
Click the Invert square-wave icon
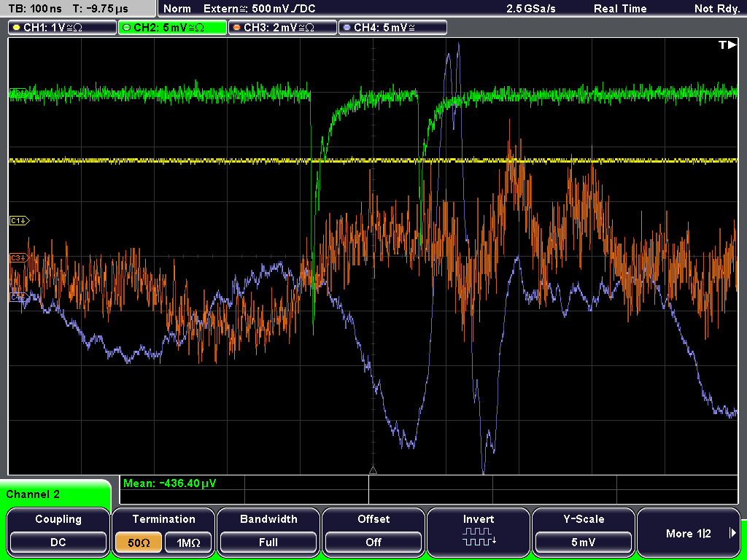coord(479,537)
